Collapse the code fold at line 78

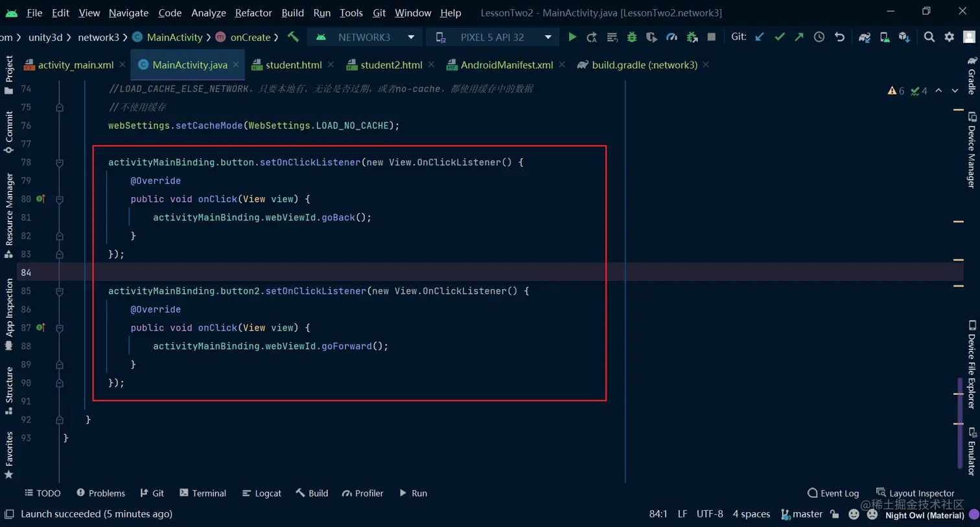coord(60,163)
